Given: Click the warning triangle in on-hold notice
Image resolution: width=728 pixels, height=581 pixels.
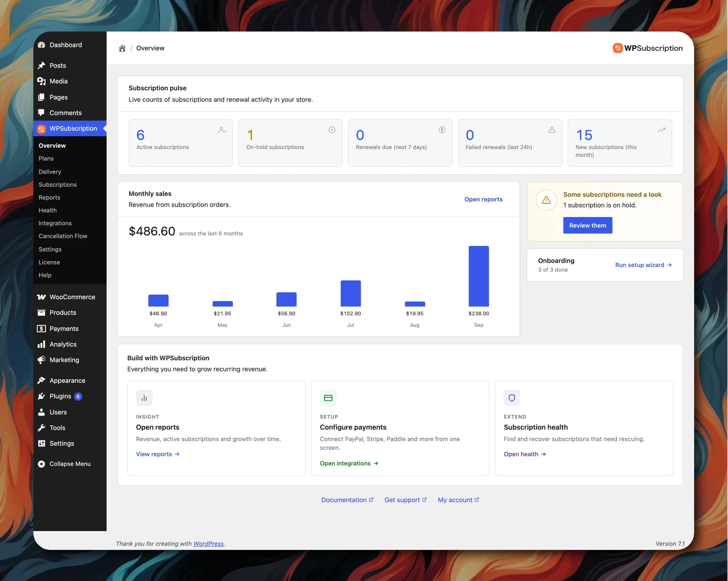Looking at the screenshot, I should tap(546, 200).
